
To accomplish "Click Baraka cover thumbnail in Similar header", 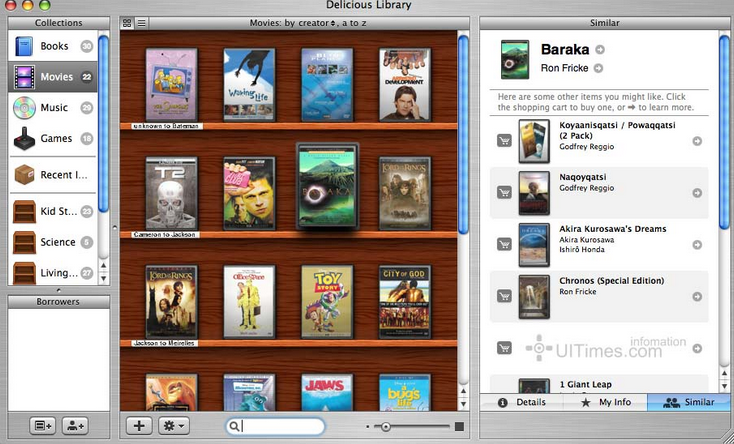I will point(515,59).
